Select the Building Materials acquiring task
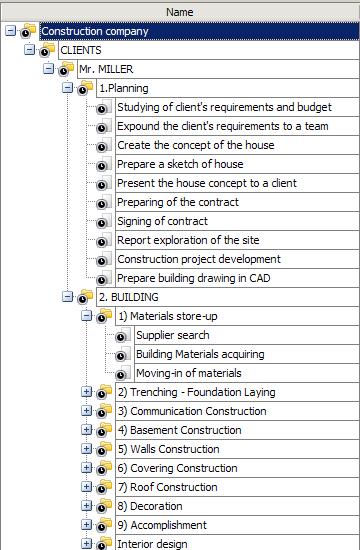 point(247,354)
